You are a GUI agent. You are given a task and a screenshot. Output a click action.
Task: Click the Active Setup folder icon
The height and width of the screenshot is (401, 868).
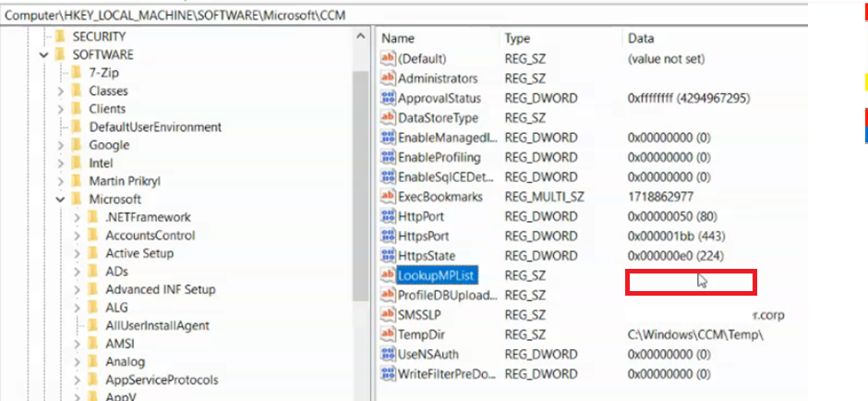point(93,253)
